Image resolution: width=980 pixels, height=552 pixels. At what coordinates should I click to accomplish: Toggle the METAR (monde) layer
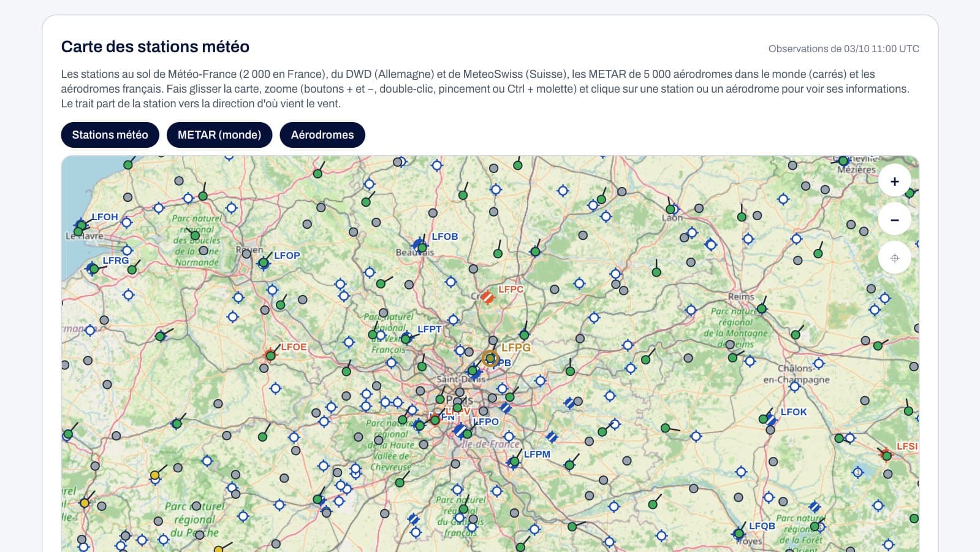tap(219, 135)
